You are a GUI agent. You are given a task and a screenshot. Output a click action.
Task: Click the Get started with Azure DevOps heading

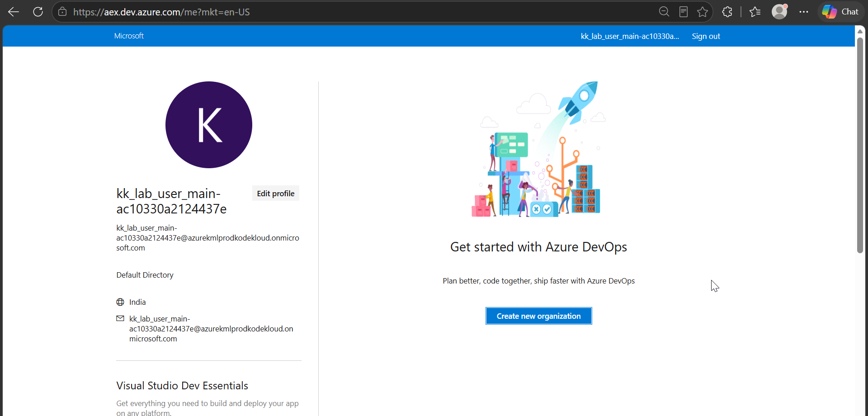(x=538, y=247)
